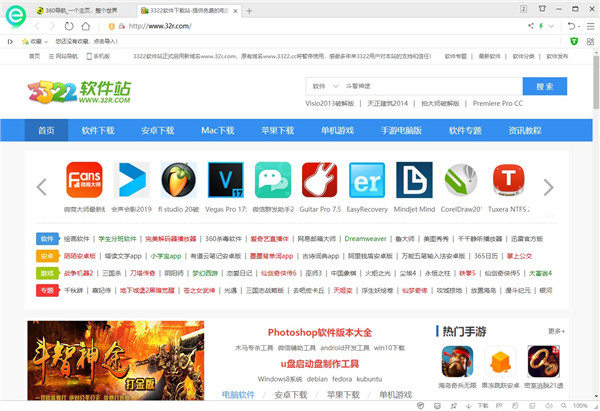Show next apps with right carousel arrow
This screenshot has width=600, height=411.
pyautogui.click(x=549, y=187)
